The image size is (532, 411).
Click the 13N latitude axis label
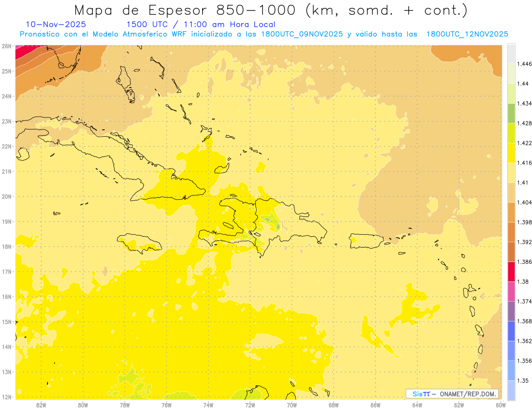6,372
